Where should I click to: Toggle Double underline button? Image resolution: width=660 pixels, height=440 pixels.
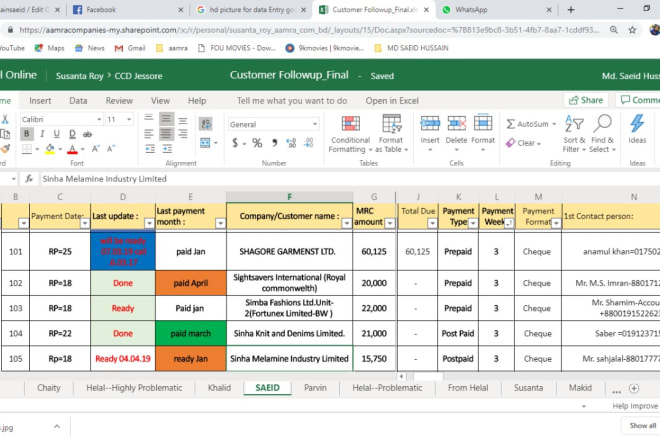(x=72, y=134)
